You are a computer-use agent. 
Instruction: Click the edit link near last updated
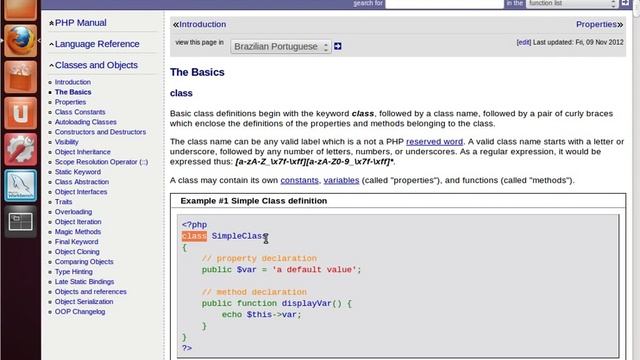tap(524, 42)
